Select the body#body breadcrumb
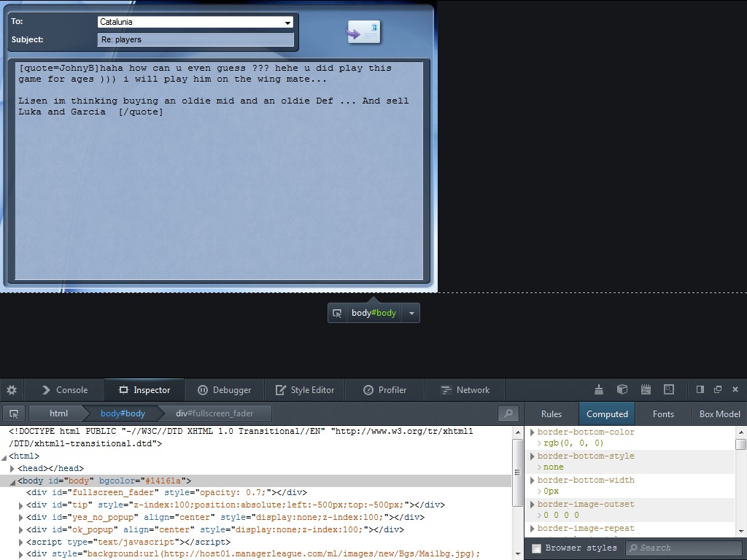This screenshot has height=560, width=747. tap(123, 413)
